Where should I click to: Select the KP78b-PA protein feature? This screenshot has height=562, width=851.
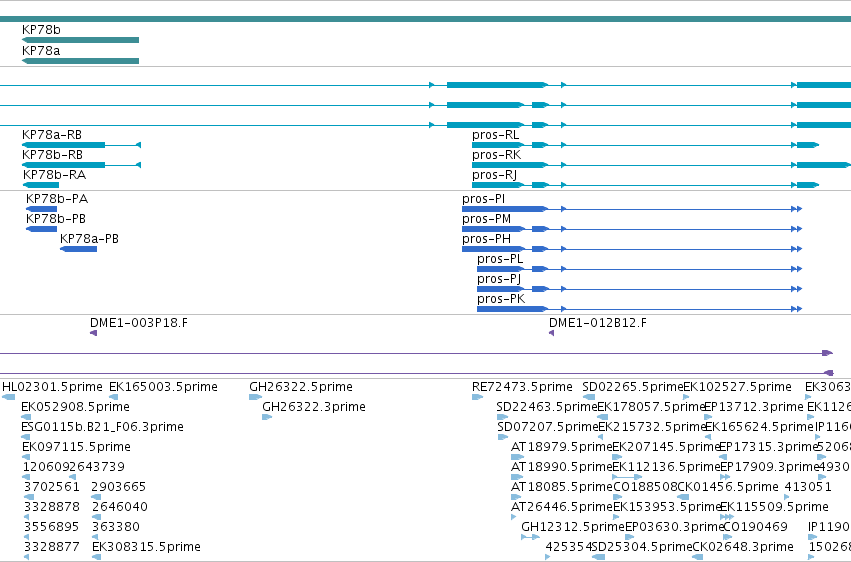(41, 209)
